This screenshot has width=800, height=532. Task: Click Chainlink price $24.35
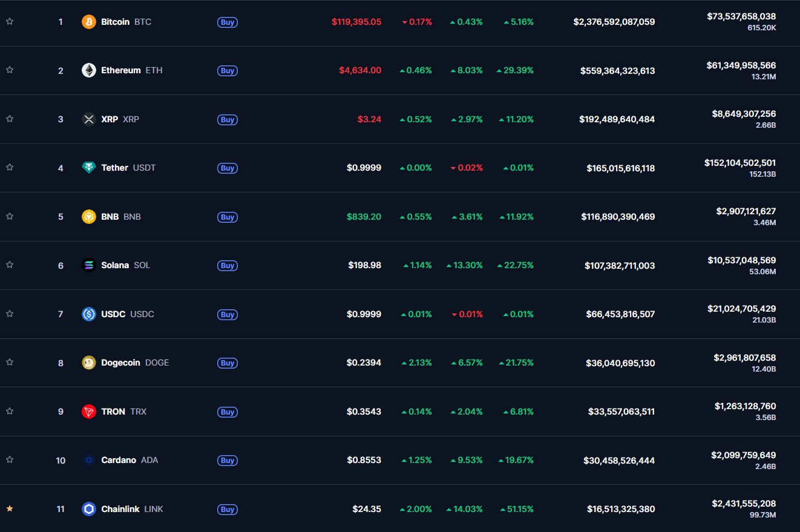(x=367, y=509)
